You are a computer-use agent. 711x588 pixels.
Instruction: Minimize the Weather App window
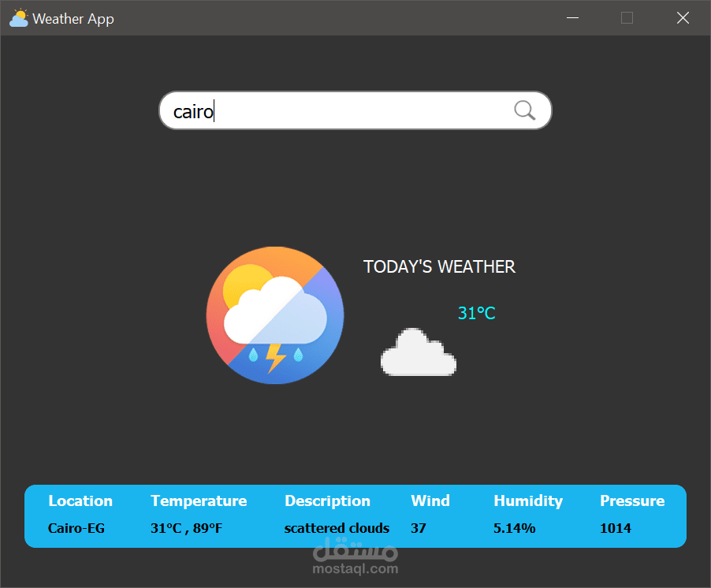[573, 17]
